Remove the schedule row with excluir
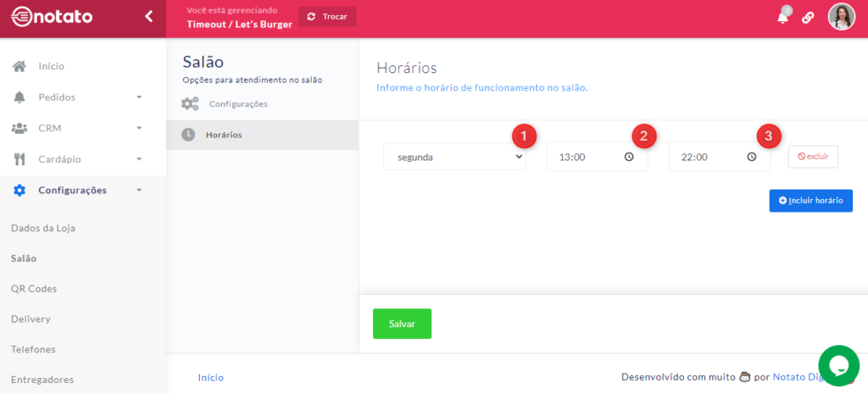Viewport: 868px width, 394px height. click(x=813, y=157)
